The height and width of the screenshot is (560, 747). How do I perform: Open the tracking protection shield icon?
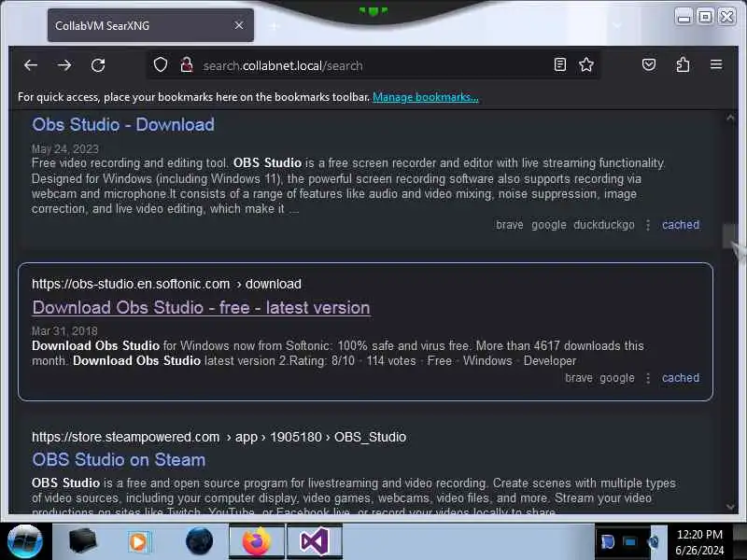(161, 64)
